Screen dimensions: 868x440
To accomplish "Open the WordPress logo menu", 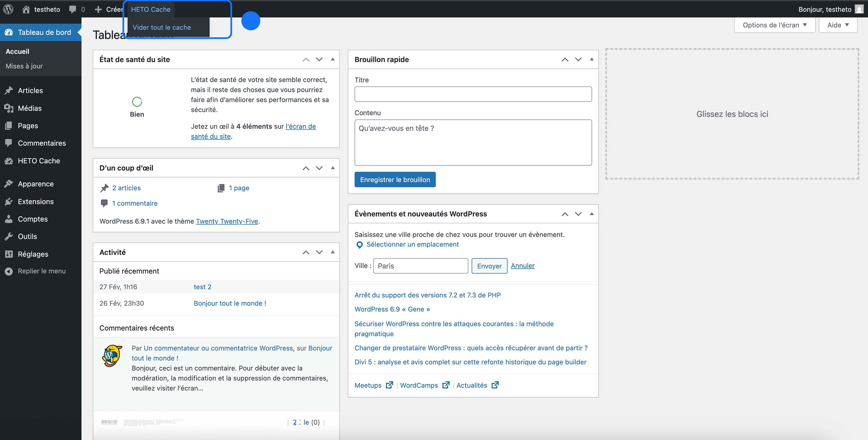I will click(x=8, y=9).
